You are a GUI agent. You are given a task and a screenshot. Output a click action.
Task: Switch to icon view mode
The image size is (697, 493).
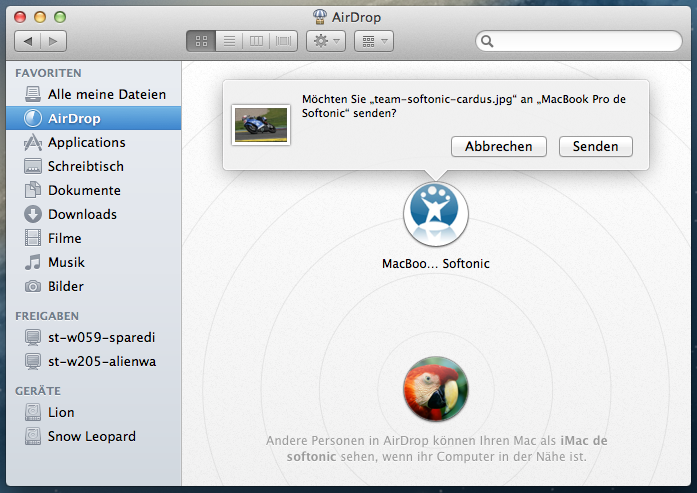200,41
